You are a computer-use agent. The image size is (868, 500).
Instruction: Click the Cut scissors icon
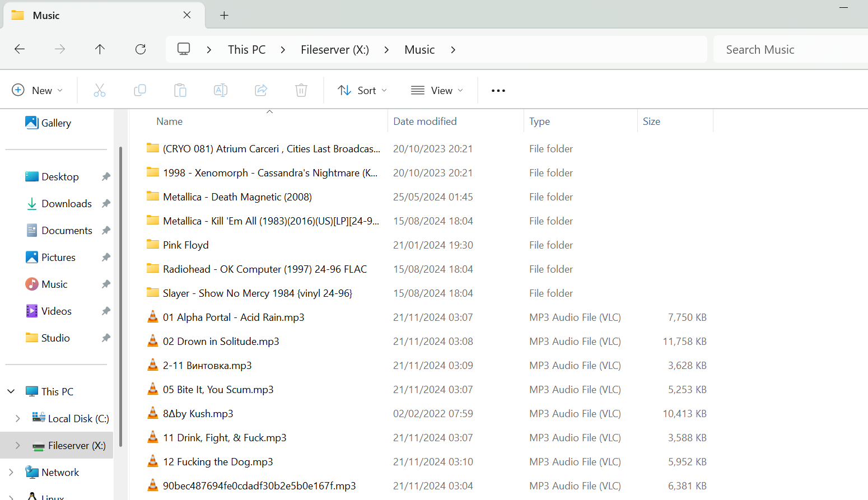[100, 90]
